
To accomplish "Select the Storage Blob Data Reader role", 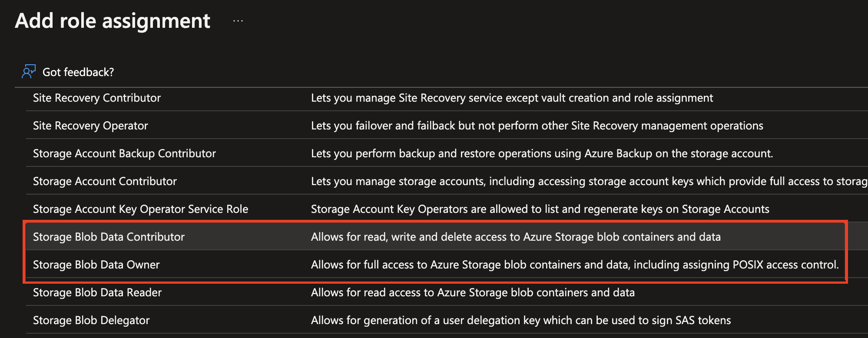I will point(97,292).
